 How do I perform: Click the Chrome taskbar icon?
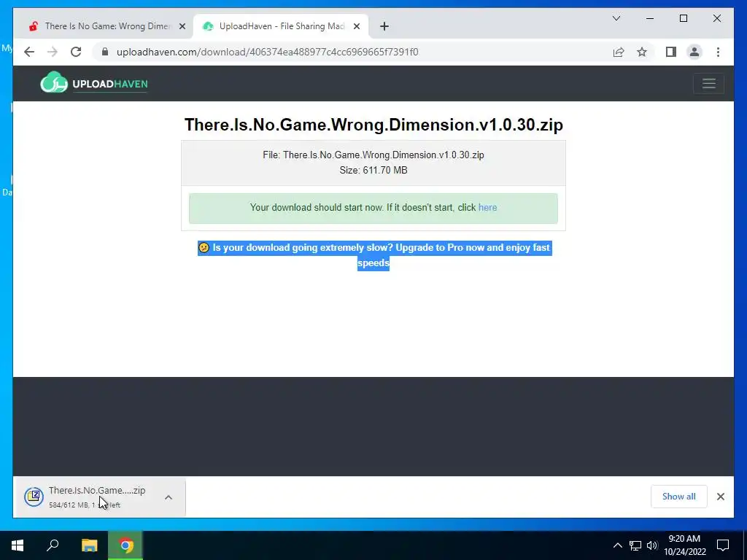click(x=125, y=545)
